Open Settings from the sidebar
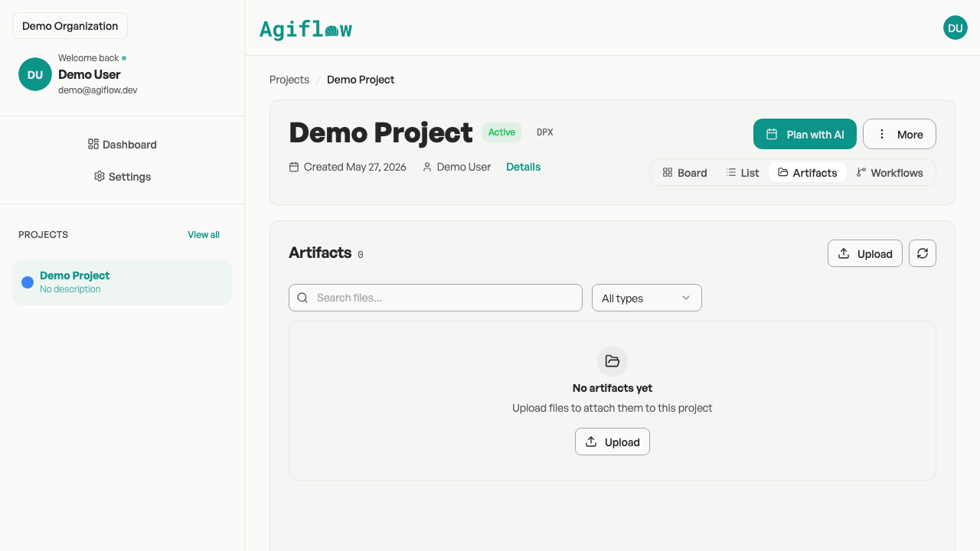980x551 pixels. [x=122, y=177]
